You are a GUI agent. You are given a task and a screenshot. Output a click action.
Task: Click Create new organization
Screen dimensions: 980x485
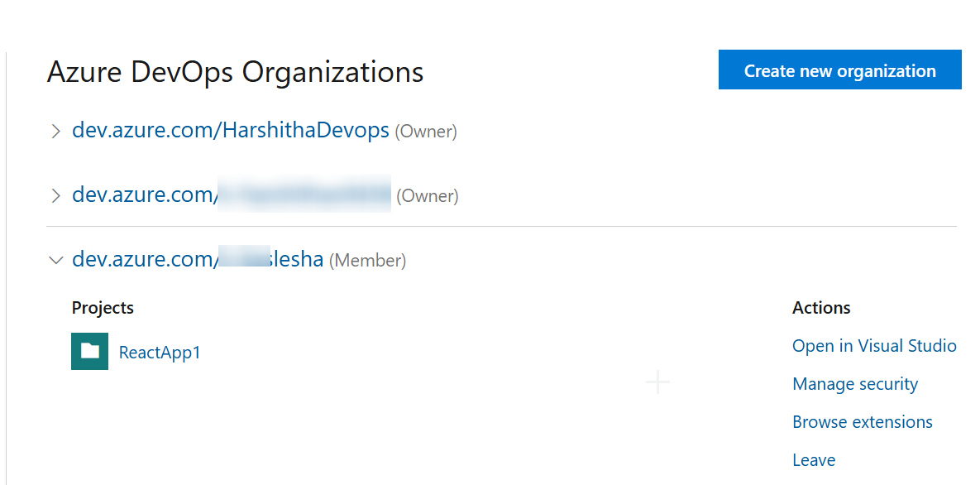(x=839, y=70)
